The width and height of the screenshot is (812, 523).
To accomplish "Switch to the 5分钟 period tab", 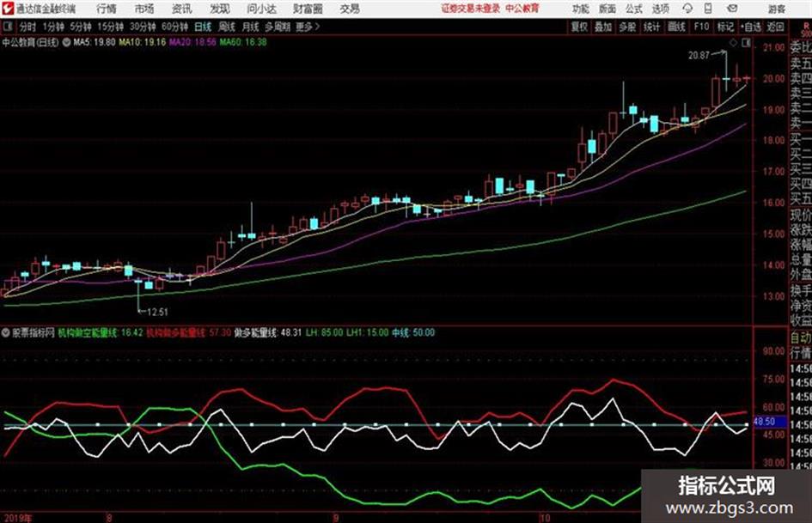I will click(80, 27).
